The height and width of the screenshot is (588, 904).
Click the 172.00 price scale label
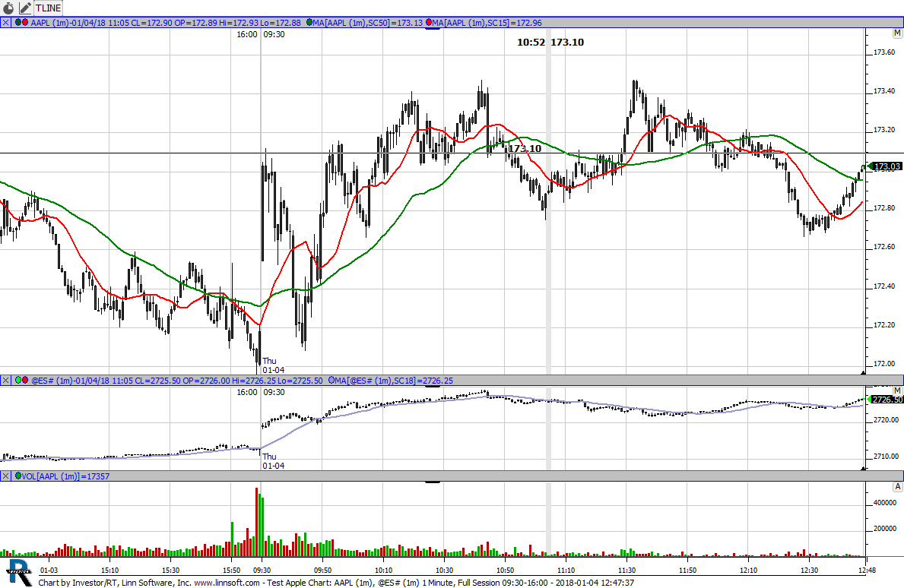coord(884,363)
